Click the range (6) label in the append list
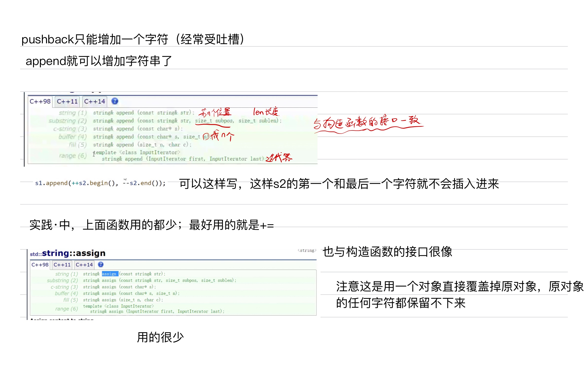This screenshot has height=367, width=588. coord(73,156)
